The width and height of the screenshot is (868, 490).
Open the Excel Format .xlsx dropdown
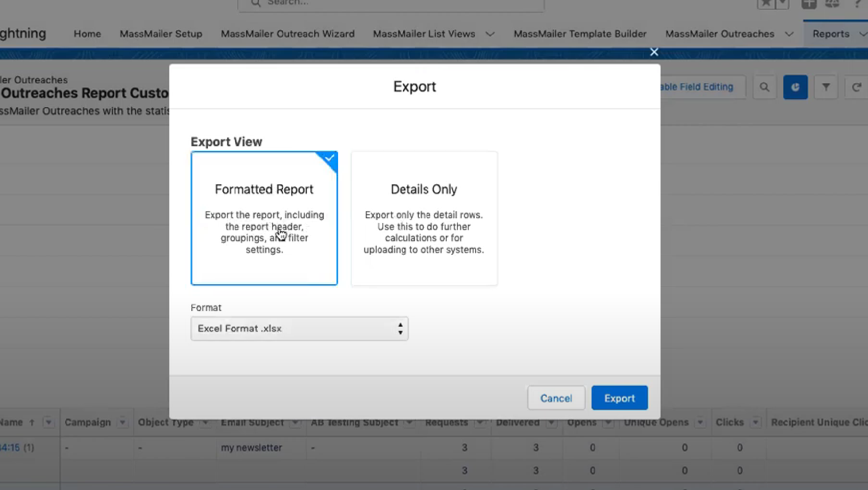point(299,329)
